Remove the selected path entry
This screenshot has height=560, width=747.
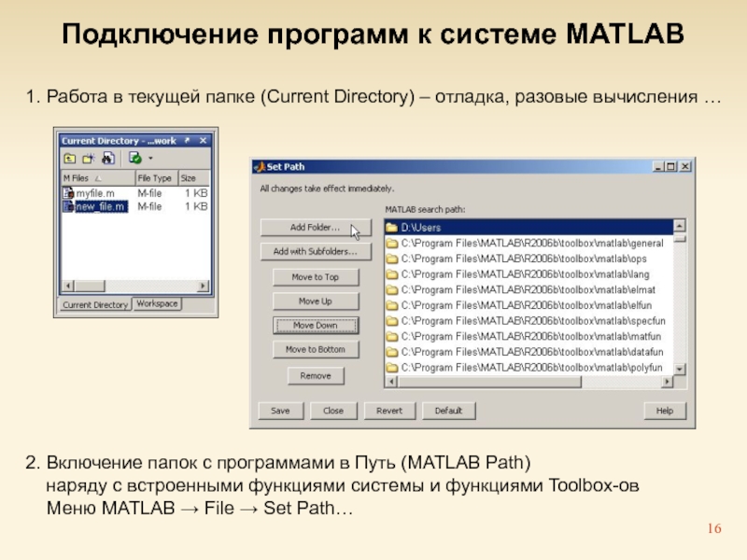(x=316, y=376)
